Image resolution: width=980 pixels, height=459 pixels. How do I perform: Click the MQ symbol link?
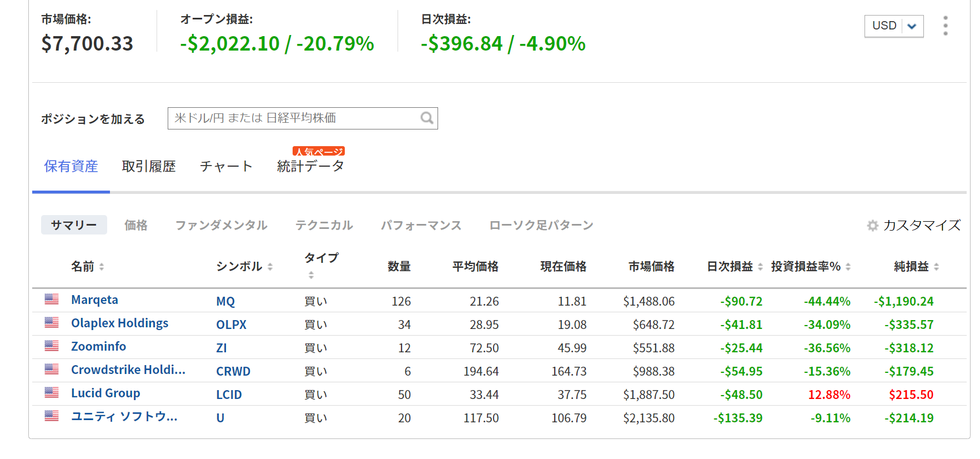click(225, 301)
